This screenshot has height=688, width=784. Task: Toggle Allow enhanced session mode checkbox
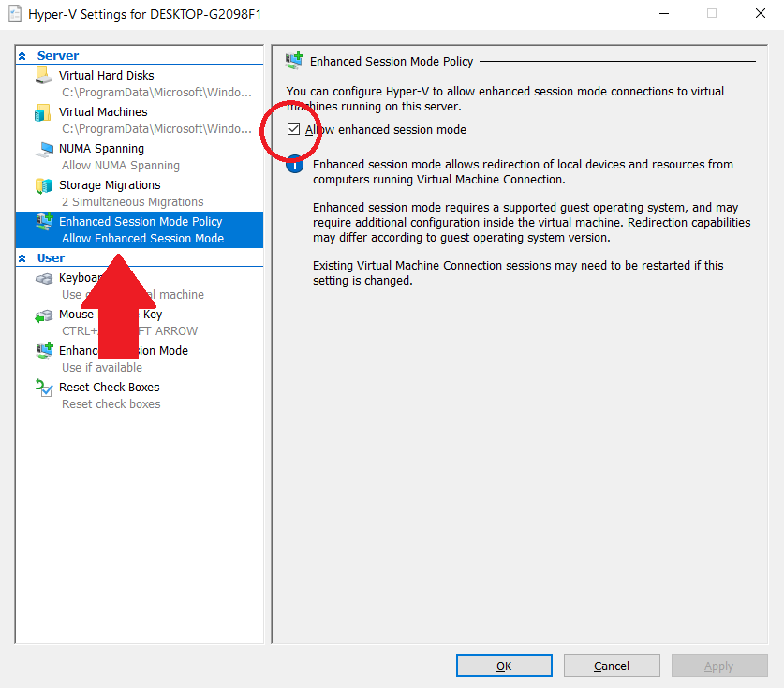pyautogui.click(x=293, y=129)
